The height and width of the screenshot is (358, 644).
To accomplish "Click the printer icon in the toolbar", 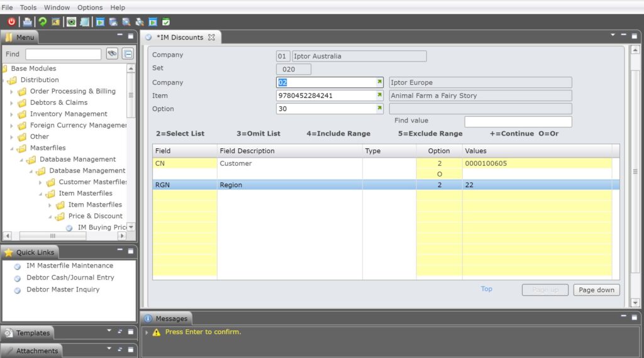I will pyautogui.click(x=27, y=22).
